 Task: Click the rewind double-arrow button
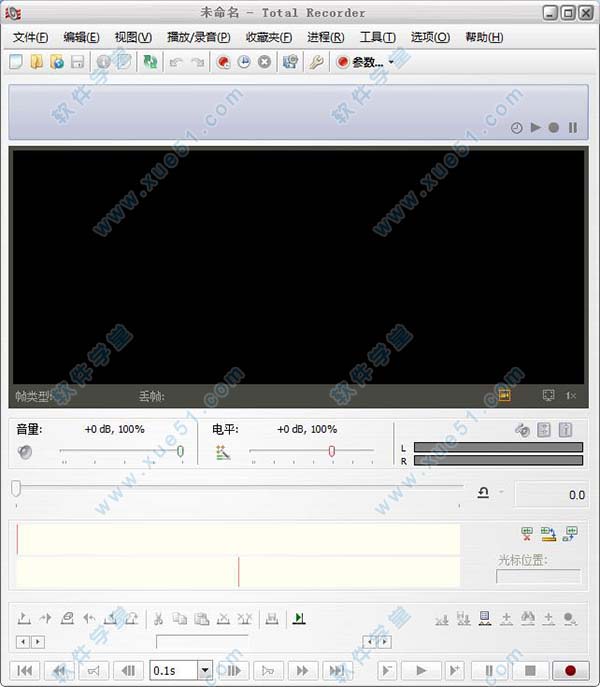[59, 670]
